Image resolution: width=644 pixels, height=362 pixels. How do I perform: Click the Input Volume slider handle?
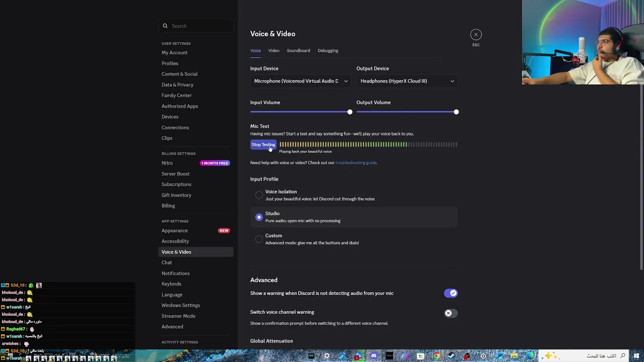tap(350, 112)
